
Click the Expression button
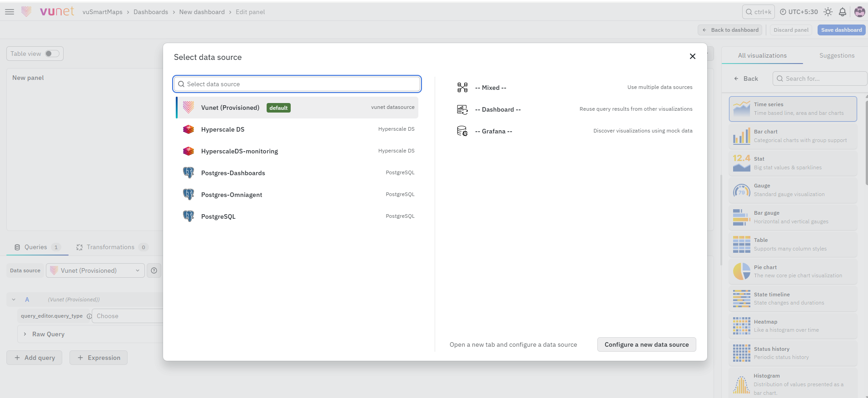(x=99, y=358)
